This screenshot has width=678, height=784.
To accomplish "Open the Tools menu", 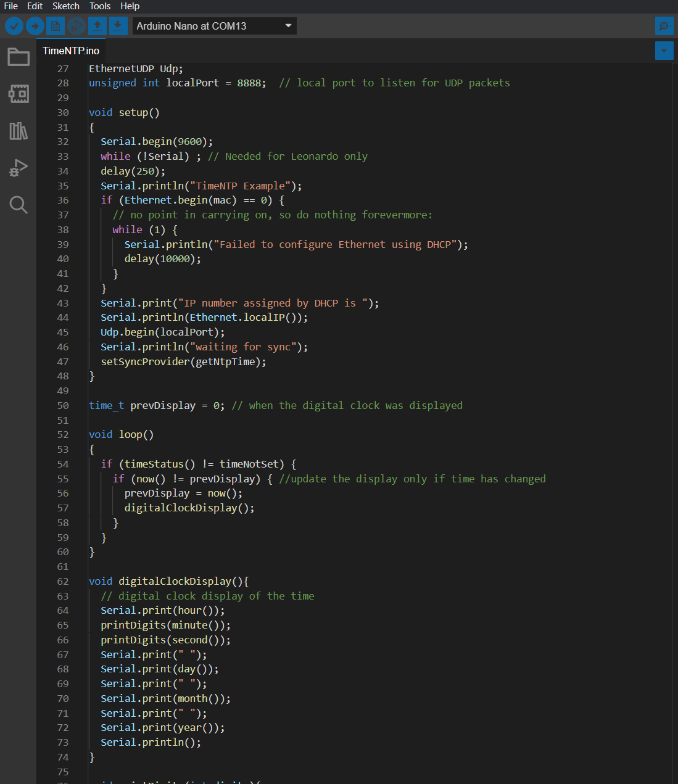I will 100,6.
